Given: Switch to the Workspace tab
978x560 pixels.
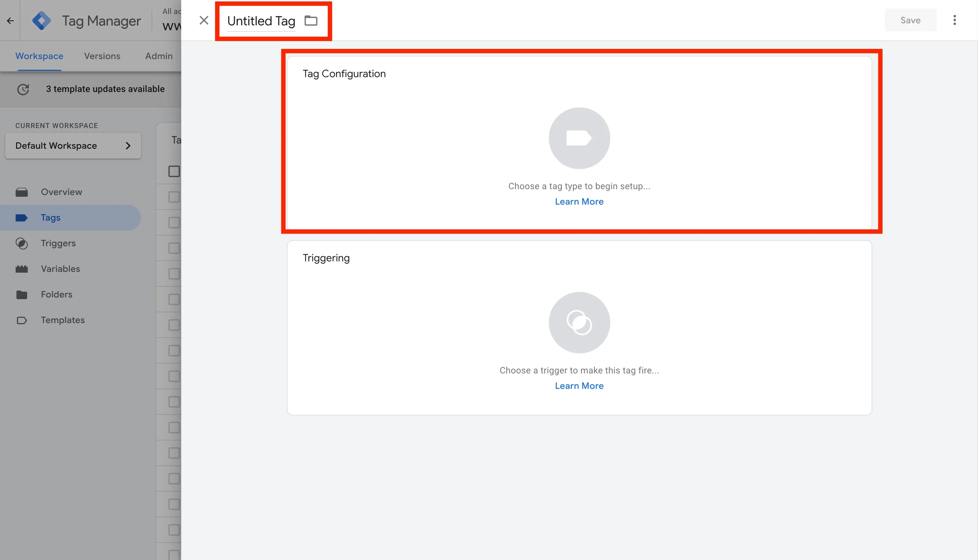Looking at the screenshot, I should (39, 56).
